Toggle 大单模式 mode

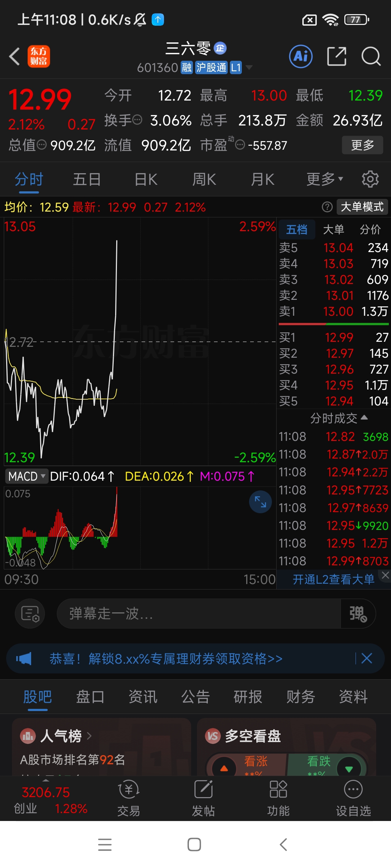pos(362,207)
